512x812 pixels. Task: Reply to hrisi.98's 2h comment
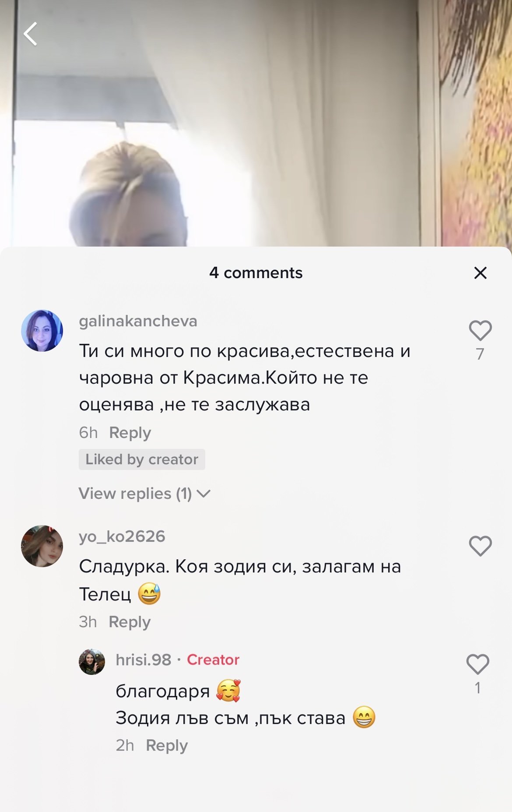tap(167, 745)
